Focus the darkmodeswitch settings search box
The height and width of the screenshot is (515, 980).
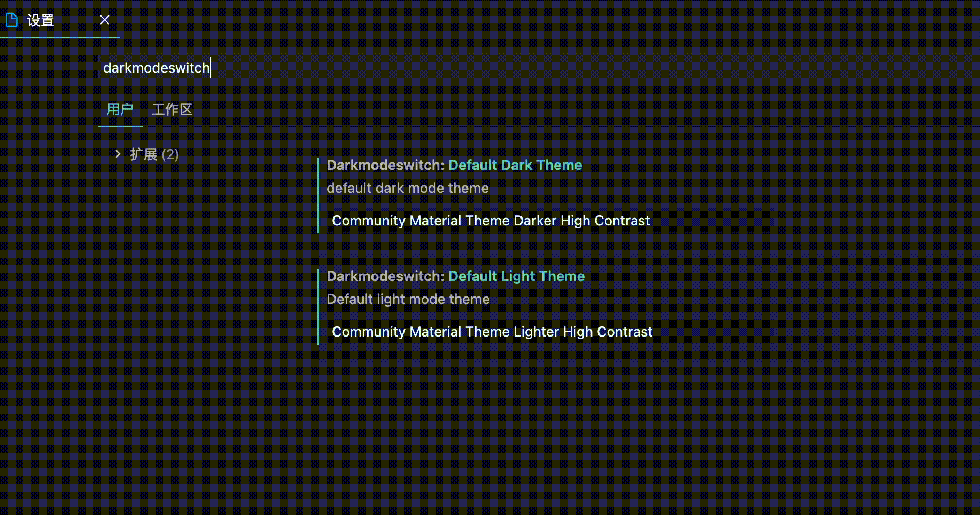tap(539, 68)
